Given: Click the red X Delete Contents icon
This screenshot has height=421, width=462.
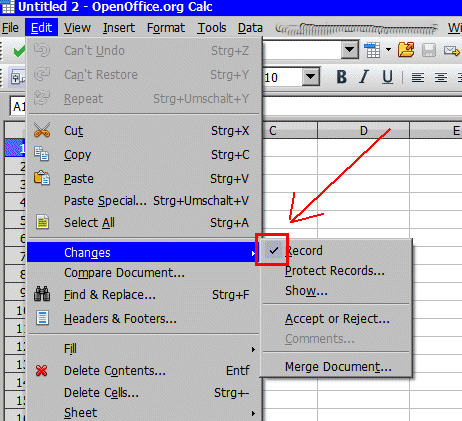Looking at the screenshot, I should tap(42, 370).
